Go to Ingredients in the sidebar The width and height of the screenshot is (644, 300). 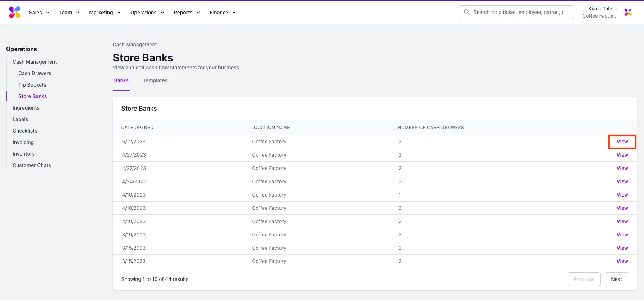point(26,108)
